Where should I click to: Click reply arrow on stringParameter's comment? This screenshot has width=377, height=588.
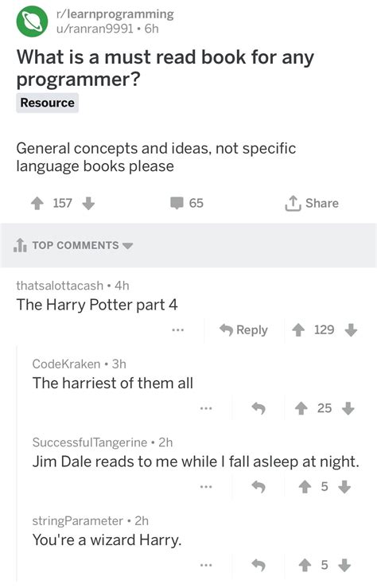[x=258, y=565]
